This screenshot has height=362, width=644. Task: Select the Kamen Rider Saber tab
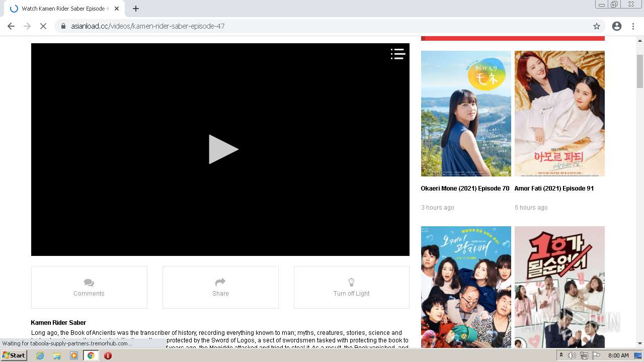point(64,9)
